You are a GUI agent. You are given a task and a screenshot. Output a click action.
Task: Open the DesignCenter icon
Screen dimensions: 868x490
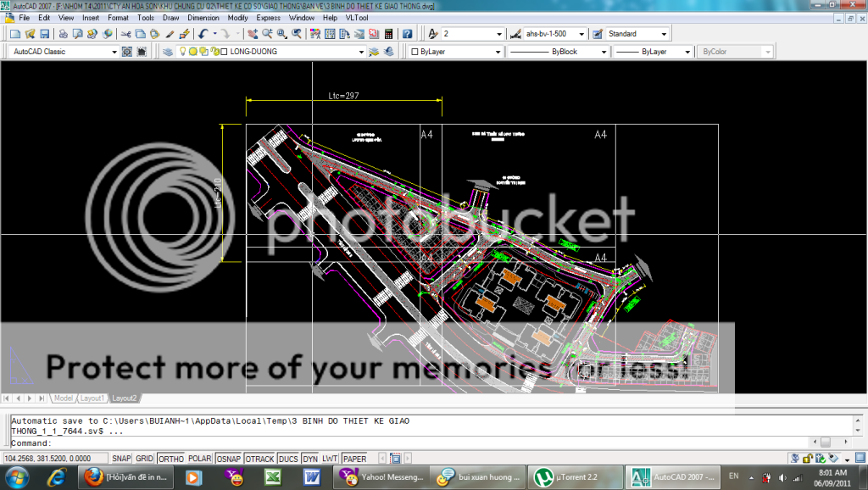click(330, 34)
